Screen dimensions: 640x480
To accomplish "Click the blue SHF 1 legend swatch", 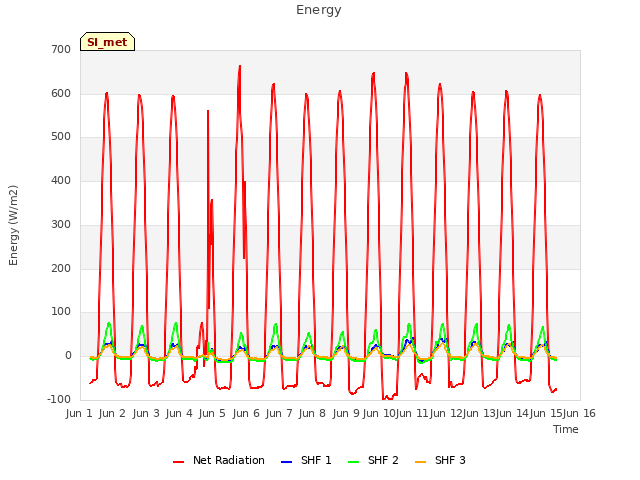I will tap(287, 462).
